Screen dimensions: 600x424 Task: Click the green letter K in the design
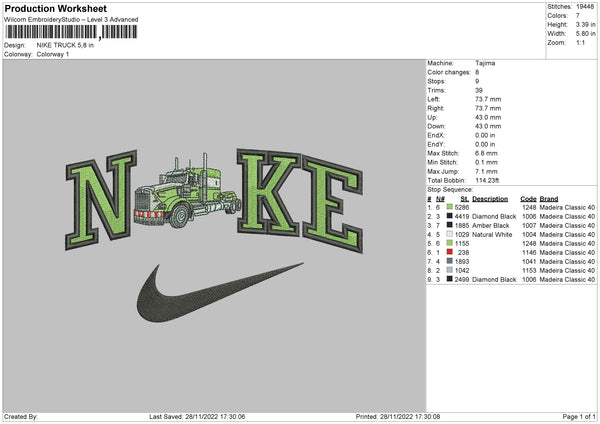pyautogui.click(x=269, y=192)
